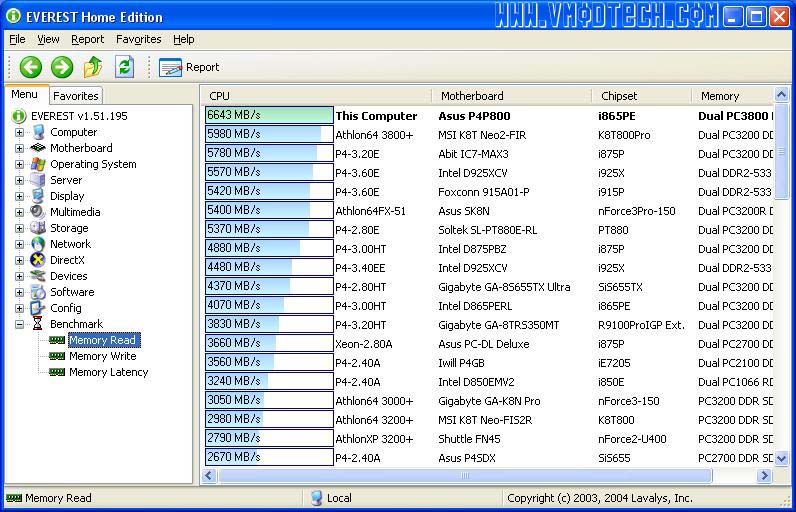Sort by the Memory column header

click(x=732, y=96)
